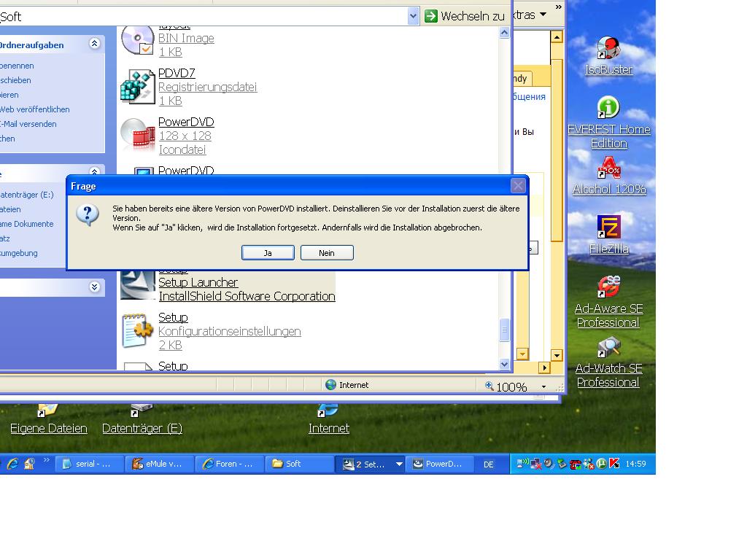The image size is (747, 560).
Task: Open the Eigene Dateien desktop icon
Action: tap(49, 419)
